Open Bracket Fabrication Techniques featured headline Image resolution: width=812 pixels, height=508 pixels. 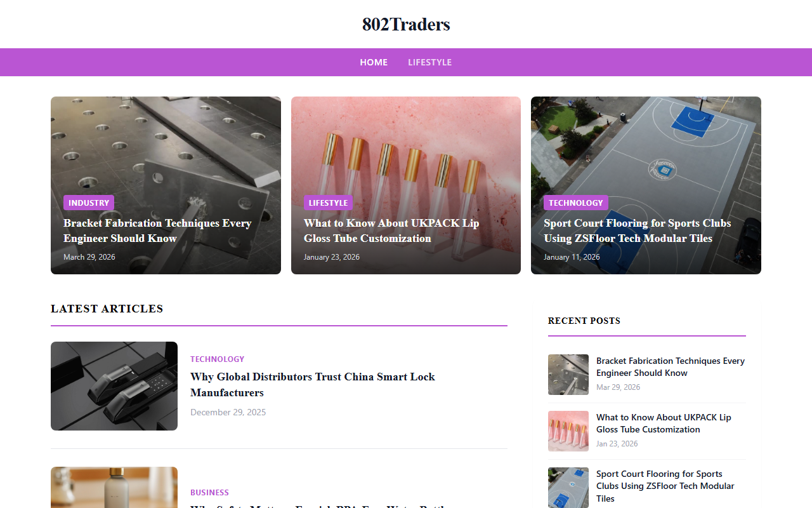[x=157, y=231]
